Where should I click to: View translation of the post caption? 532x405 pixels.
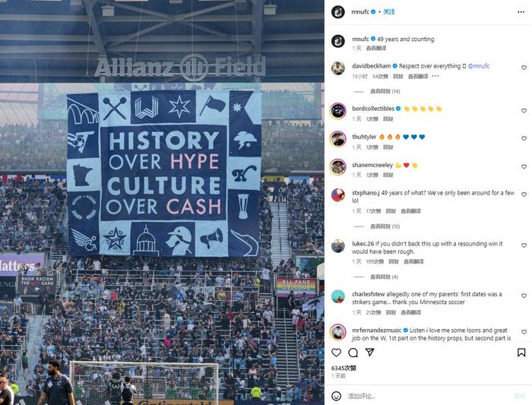(376, 48)
